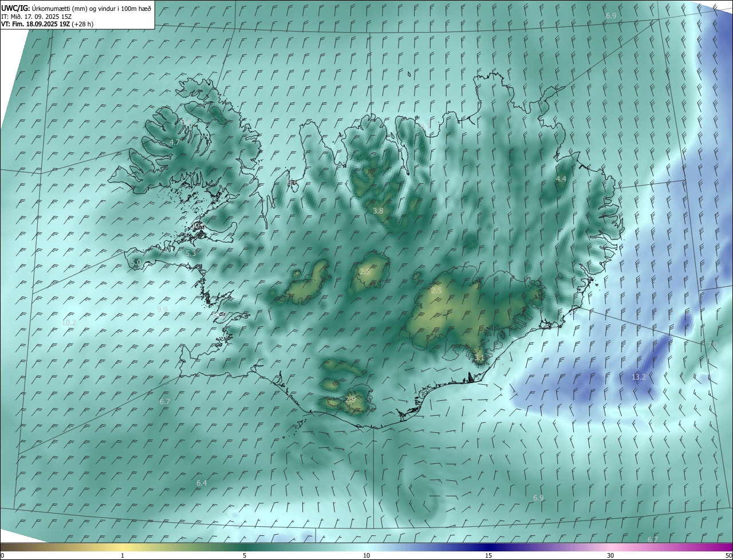Click the color scale tick labeled 1
This screenshot has height=560, width=733.
(x=123, y=555)
